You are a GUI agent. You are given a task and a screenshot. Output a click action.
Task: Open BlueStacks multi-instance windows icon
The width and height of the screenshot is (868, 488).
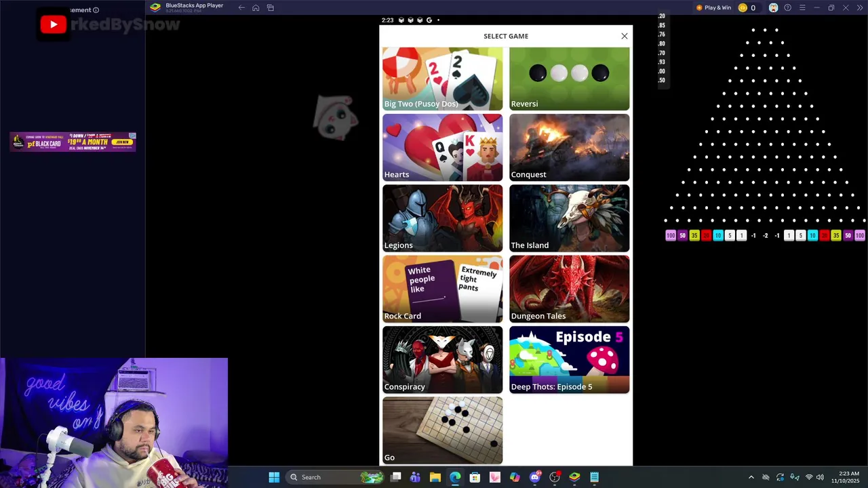click(x=270, y=7)
